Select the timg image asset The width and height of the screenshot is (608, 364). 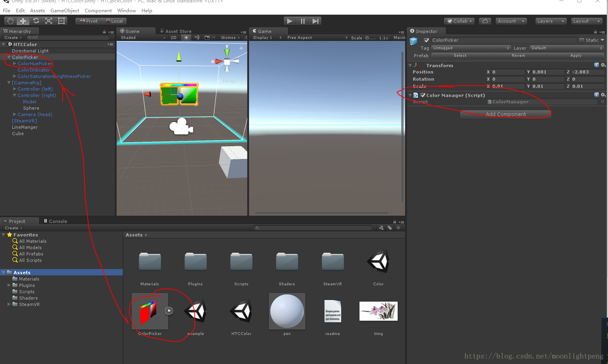tap(378, 311)
